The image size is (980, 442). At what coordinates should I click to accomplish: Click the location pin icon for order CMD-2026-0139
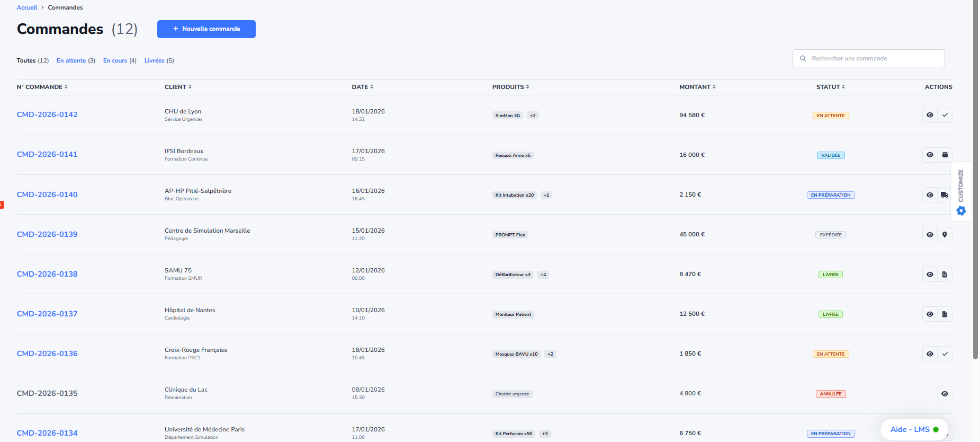click(x=945, y=235)
